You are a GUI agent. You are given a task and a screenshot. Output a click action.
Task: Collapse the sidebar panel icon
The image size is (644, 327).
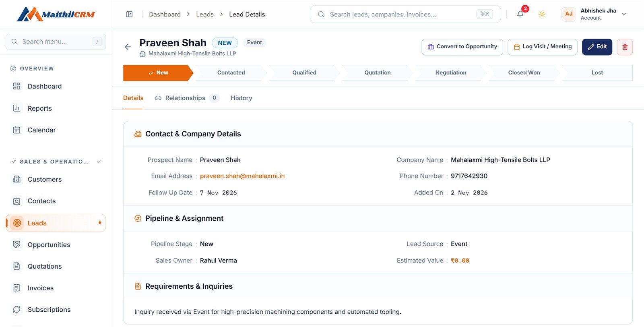[129, 14]
